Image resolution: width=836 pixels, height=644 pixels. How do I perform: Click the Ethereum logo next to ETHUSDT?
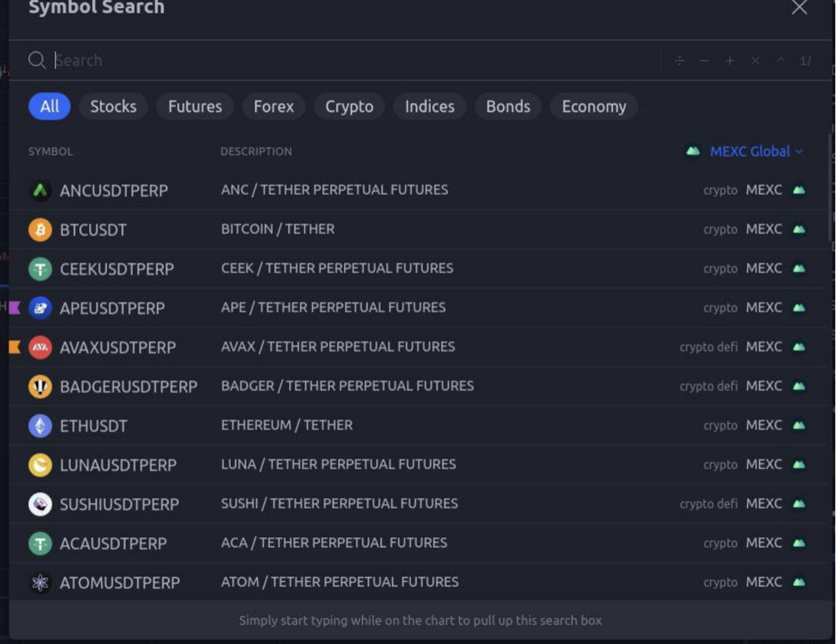pos(40,426)
